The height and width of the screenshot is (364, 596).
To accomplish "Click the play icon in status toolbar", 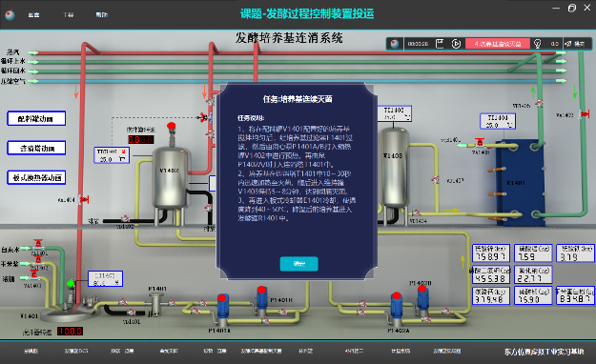I will click(x=456, y=44).
